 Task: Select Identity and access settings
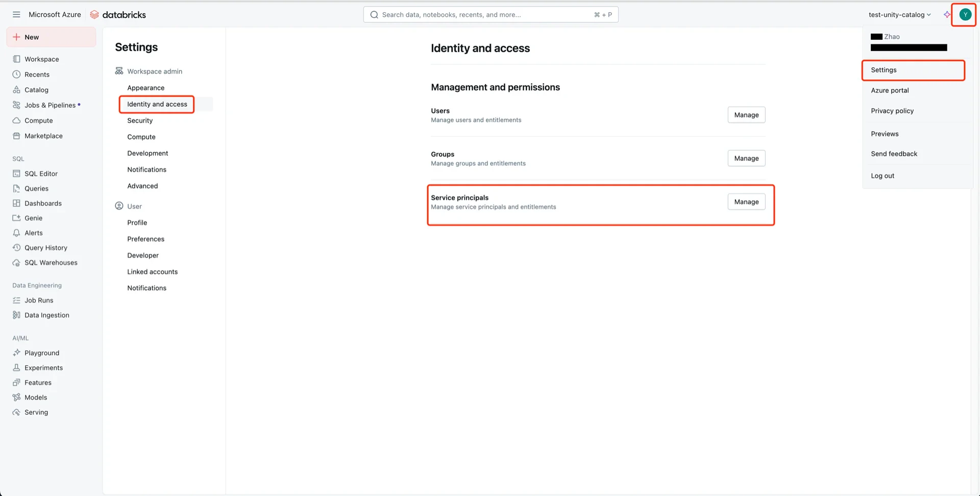click(x=157, y=104)
